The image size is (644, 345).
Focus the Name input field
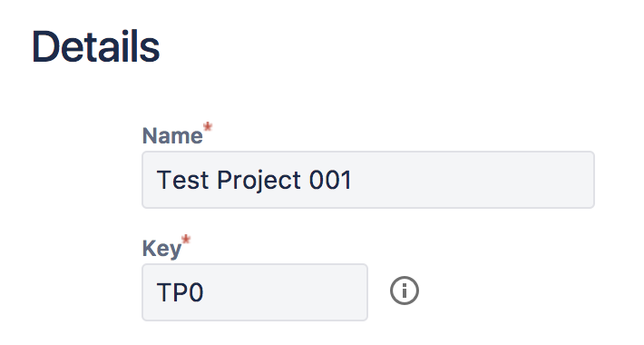pyautogui.click(x=368, y=180)
